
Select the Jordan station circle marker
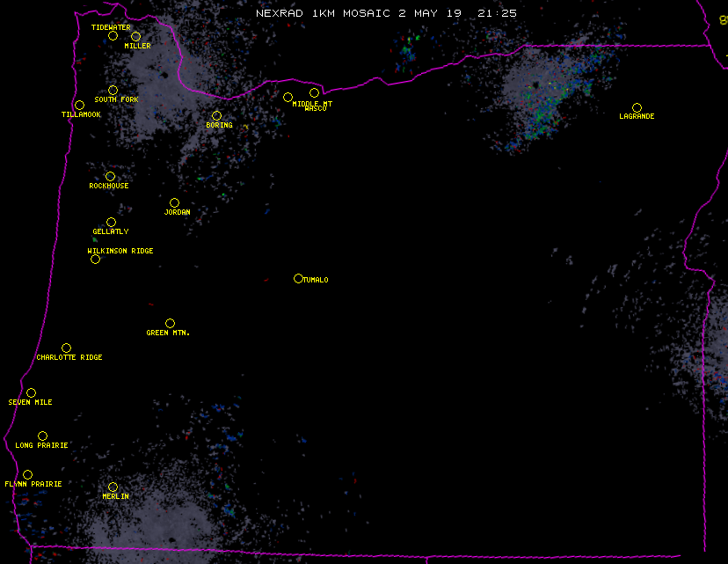point(174,203)
